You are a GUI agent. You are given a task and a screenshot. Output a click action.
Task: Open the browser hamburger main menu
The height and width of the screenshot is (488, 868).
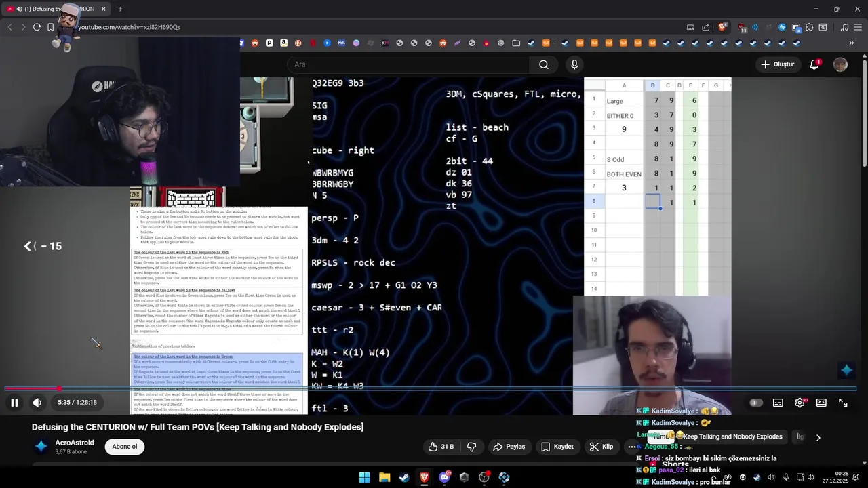(859, 27)
